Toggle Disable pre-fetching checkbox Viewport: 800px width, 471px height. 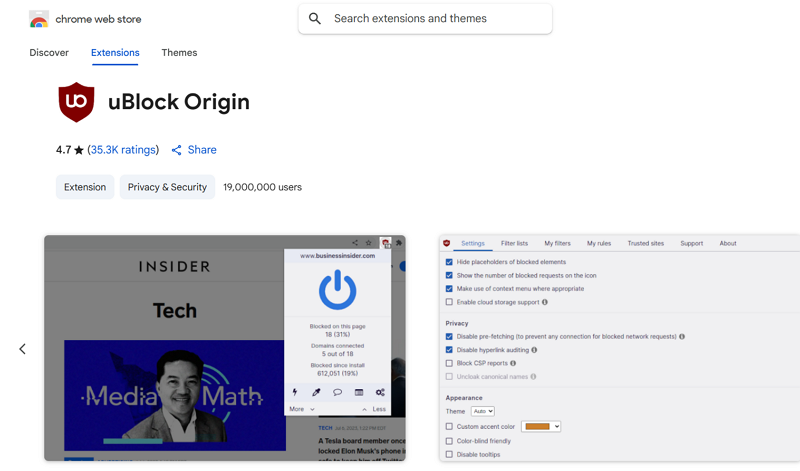coord(449,337)
